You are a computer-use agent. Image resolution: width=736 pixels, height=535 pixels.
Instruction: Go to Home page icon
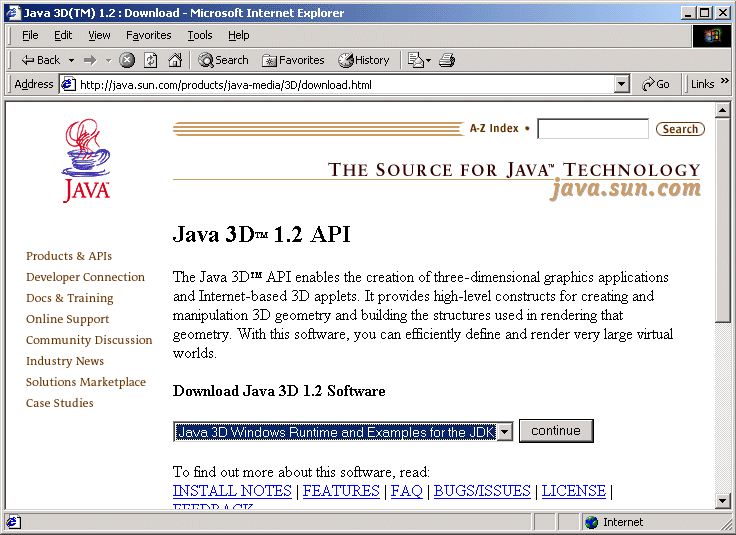[175, 60]
